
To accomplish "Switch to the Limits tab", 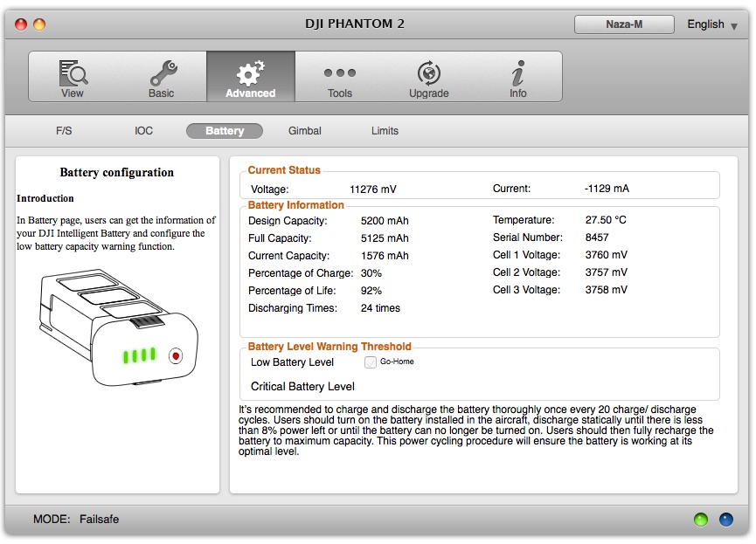I will pyautogui.click(x=385, y=131).
